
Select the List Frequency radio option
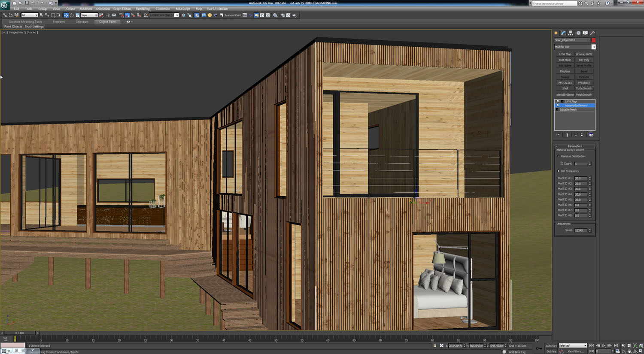click(x=559, y=171)
